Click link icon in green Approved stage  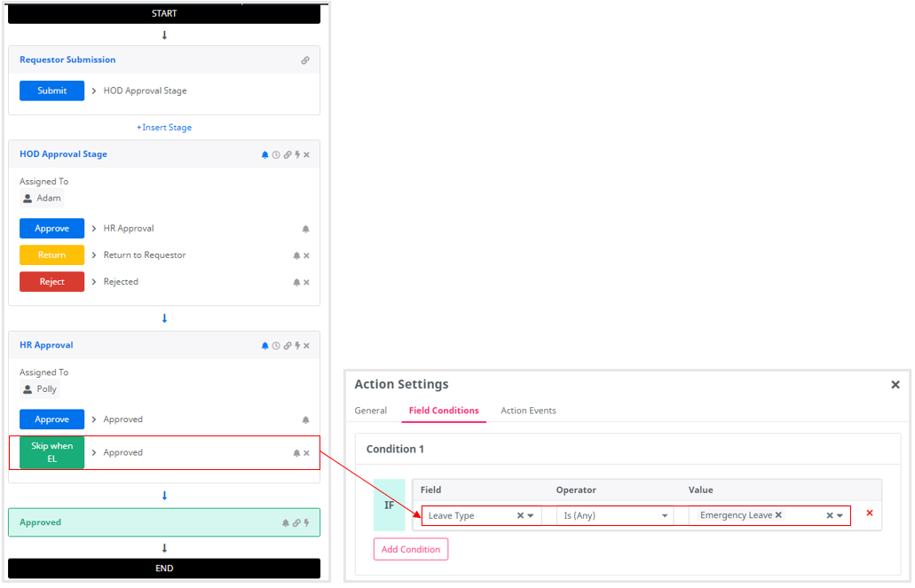click(296, 523)
